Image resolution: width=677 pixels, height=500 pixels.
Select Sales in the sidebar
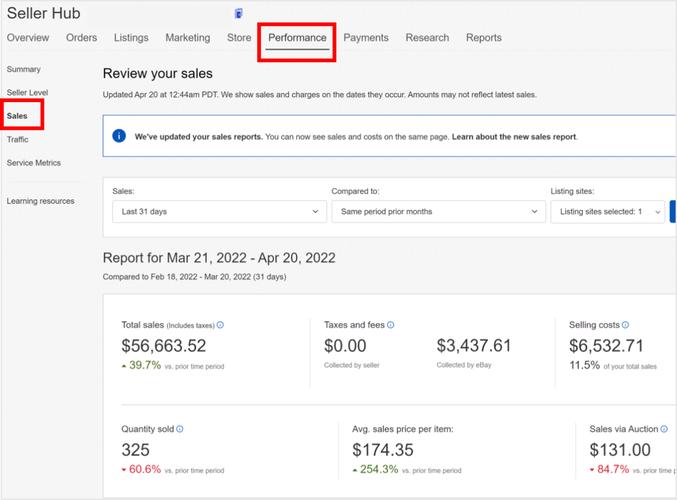pyautogui.click(x=17, y=116)
